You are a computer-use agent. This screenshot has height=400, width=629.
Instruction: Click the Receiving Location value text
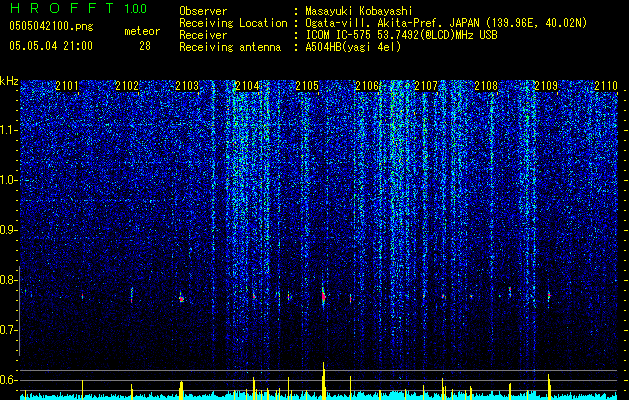(446, 23)
